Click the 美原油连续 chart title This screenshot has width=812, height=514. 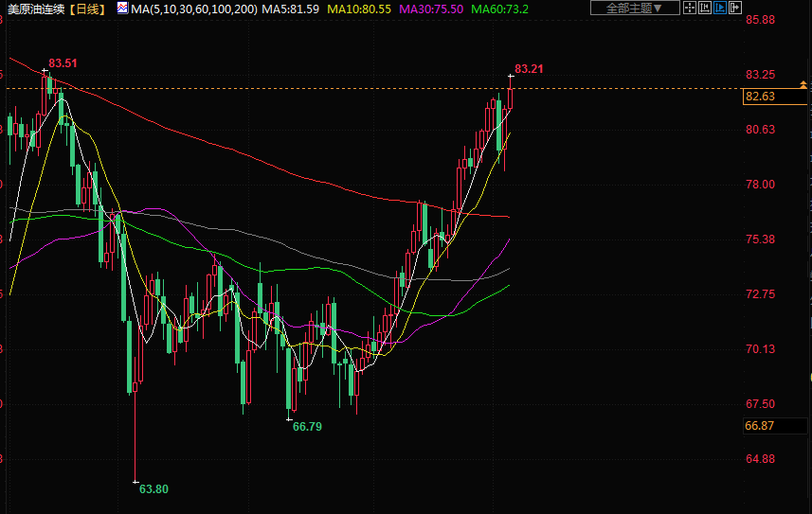[37, 9]
